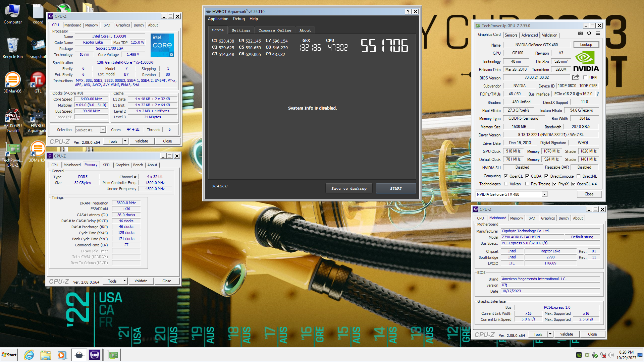Click Save to desktop button

349,188
